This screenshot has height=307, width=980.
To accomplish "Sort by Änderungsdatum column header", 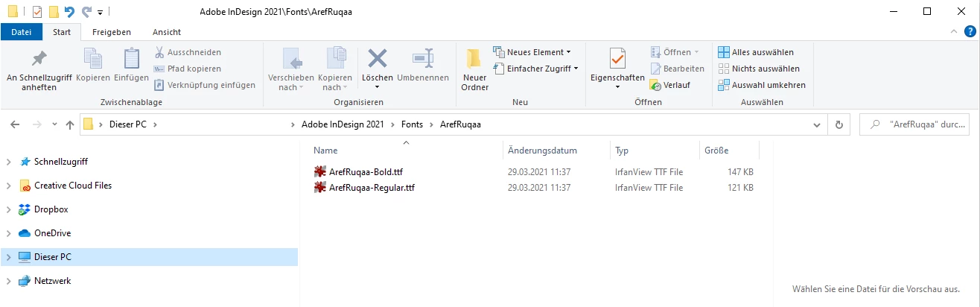I will 556,151.
